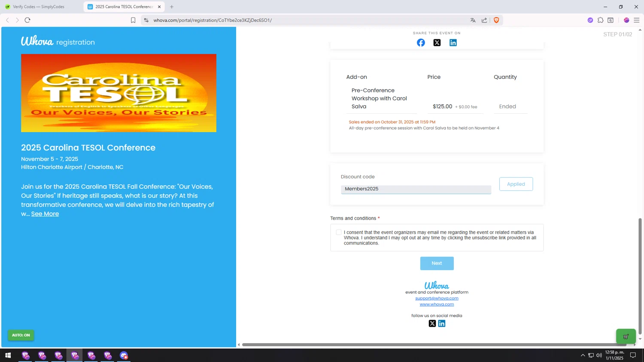Click the Whova registration logo
The width and height of the screenshot is (644, 362).
58,41
